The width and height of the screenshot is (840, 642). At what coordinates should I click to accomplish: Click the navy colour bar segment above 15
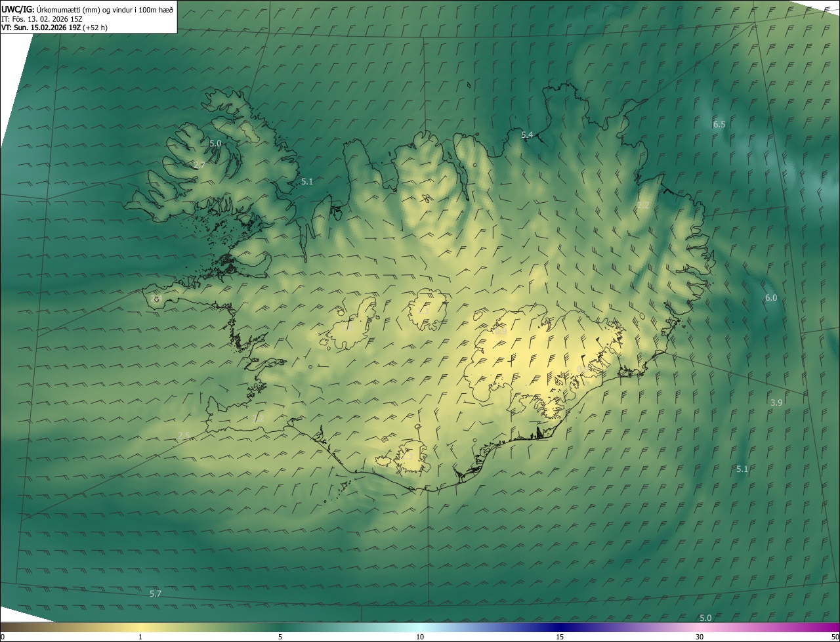click(x=560, y=627)
